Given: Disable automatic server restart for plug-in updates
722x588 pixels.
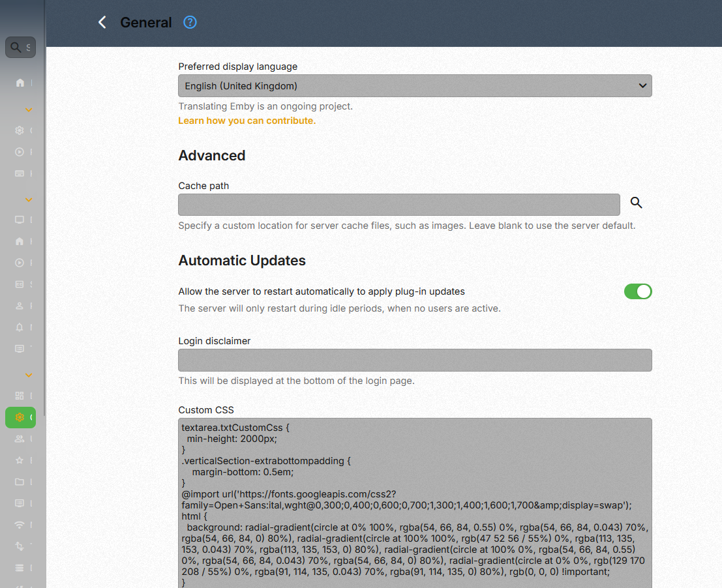Looking at the screenshot, I should pyautogui.click(x=638, y=291).
